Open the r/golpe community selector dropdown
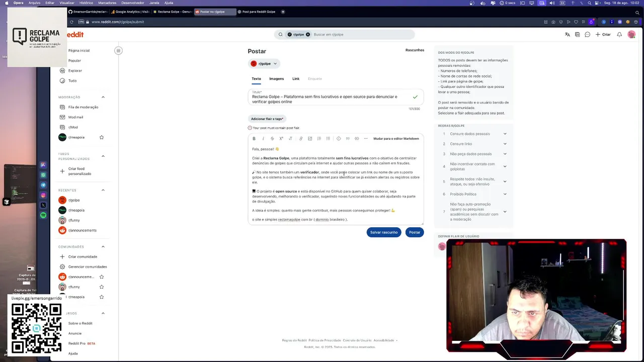644x362 pixels. click(264, 64)
